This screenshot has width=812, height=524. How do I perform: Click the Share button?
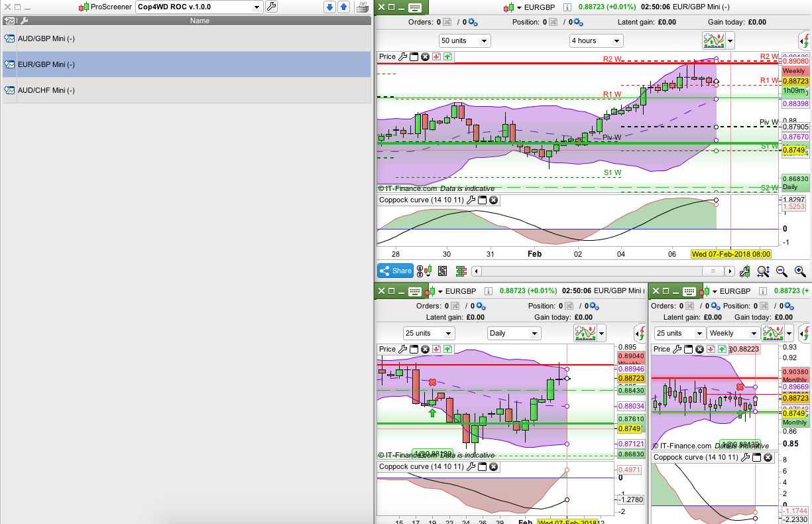point(395,271)
